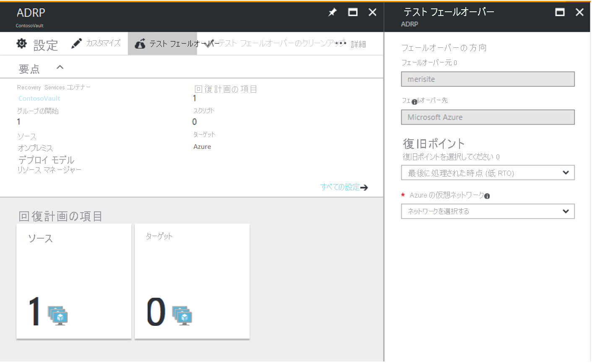Screen dimensions: 592x364
Task: Click 回復計画の項目 label in 要点 section
Action: click(226, 89)
